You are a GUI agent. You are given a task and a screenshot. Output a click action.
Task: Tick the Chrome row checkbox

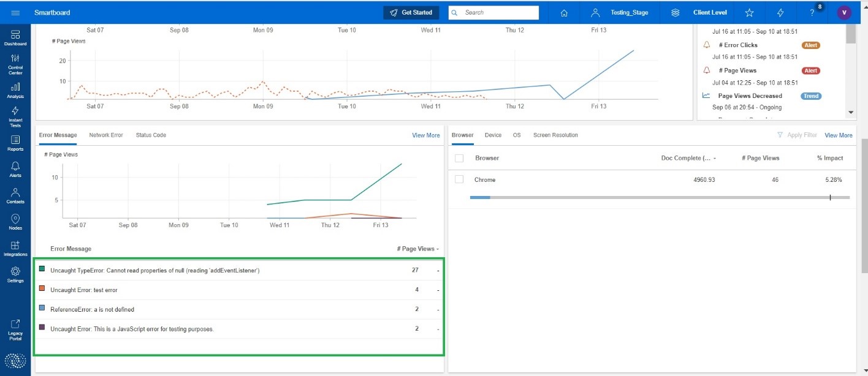point(459,179)
